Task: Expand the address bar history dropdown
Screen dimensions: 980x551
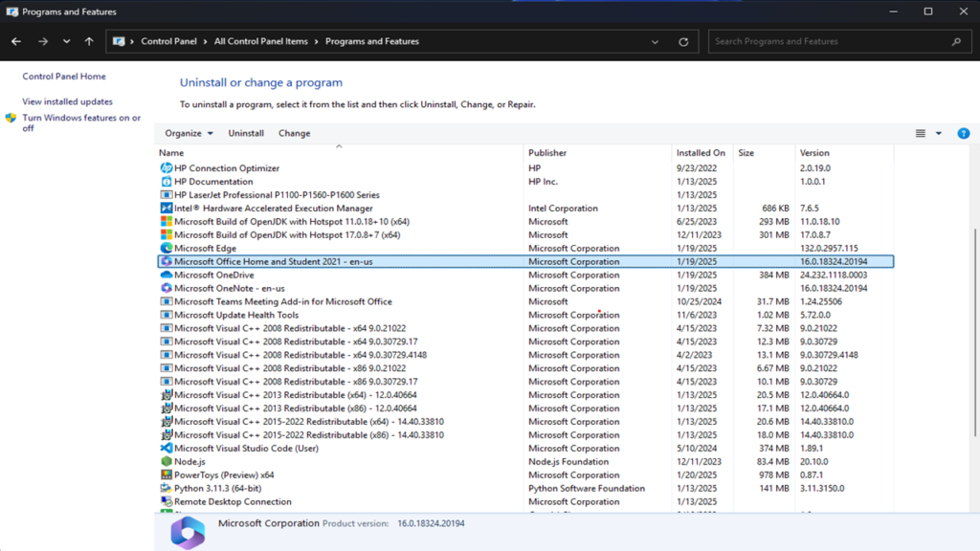Action: 655,42
